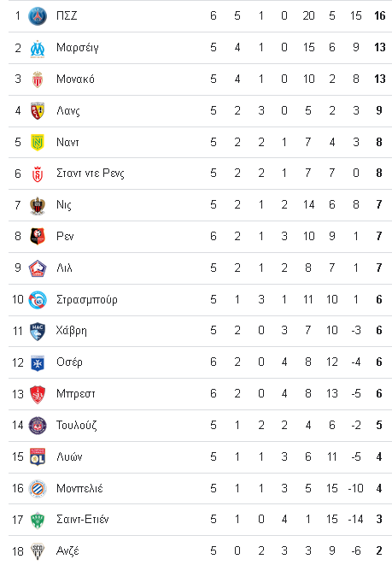Click the Χάβρη team name
392x565 pixels.
pos(71,331)
